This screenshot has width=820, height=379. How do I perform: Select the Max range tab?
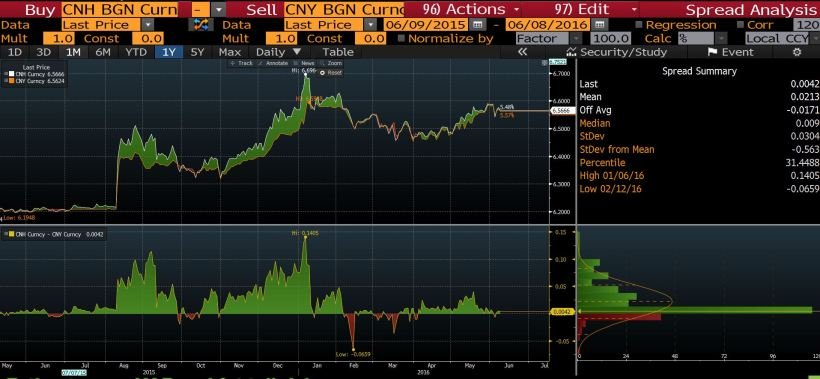click(230, 52)
